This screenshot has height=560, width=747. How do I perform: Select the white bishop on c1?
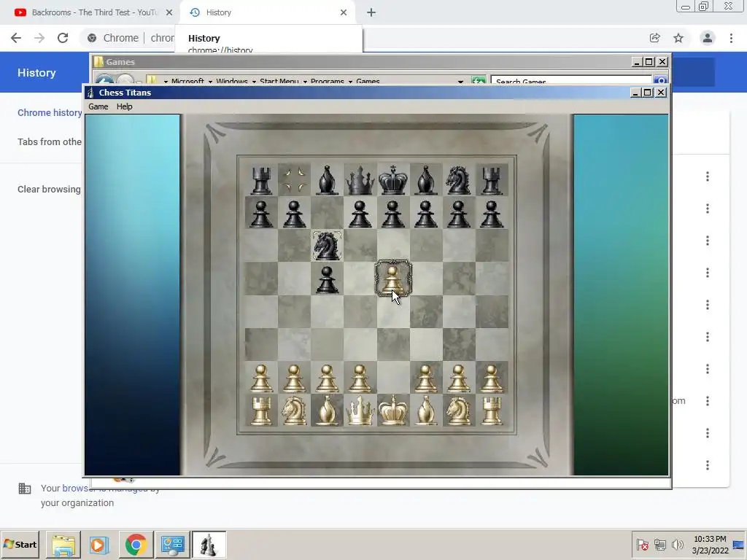click(x=327, y=411)
